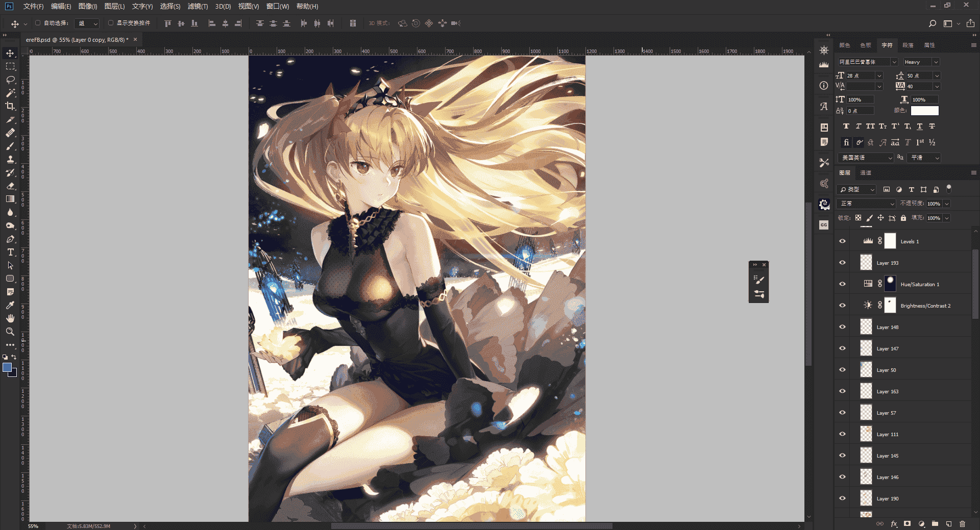980x530 pixels.
Task: Select the Eyedropper tool
Action: (x=10, y=305)
